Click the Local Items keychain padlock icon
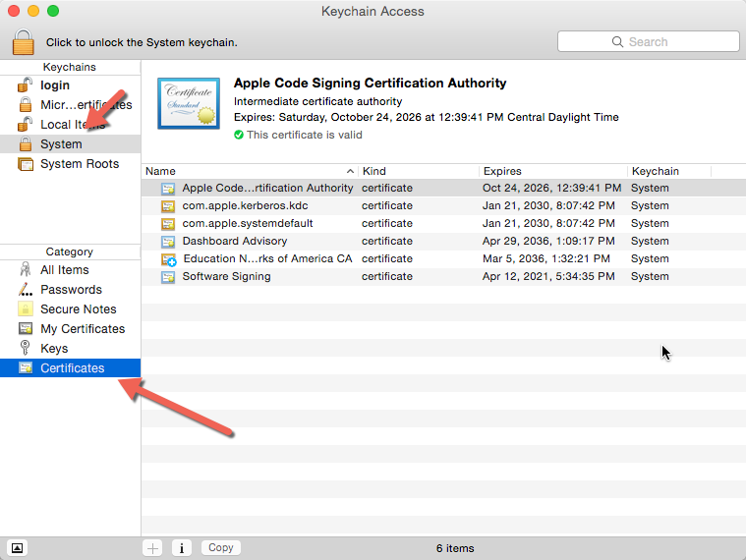Screen dimensions: 746x560 click(x=25, y=124)
